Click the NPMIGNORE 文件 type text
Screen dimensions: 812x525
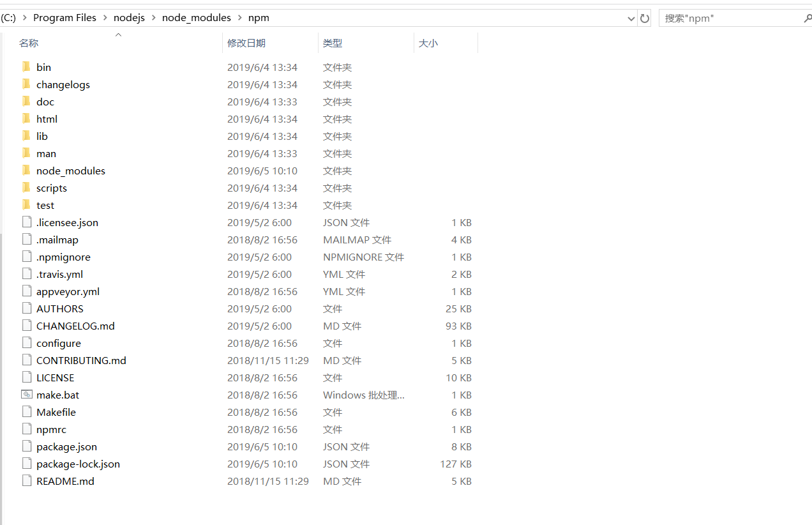[x=364, y=257]
